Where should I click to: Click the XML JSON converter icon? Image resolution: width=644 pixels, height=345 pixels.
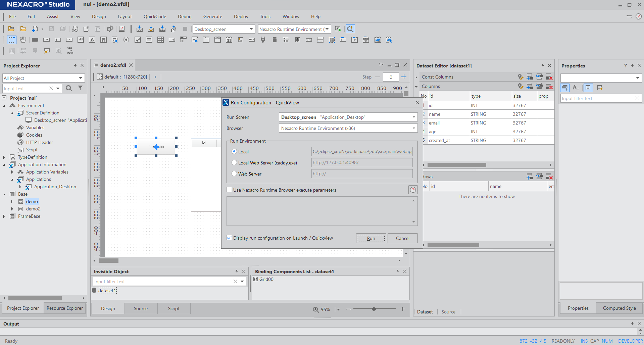(x=70, y=51)
